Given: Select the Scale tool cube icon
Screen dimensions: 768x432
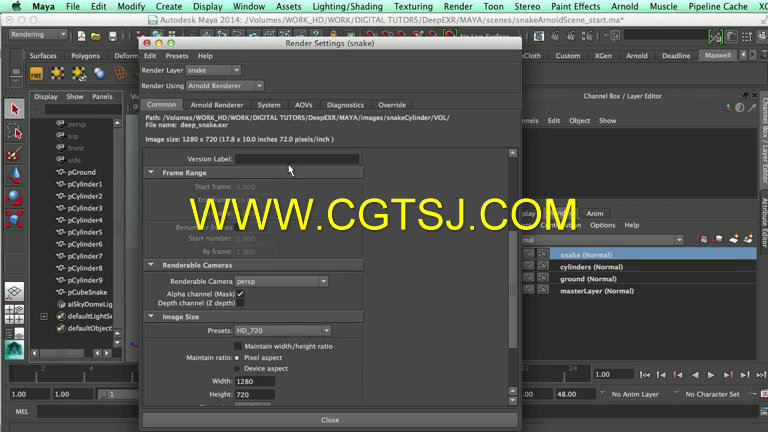Looking at the screenshot, I should 14,219.
